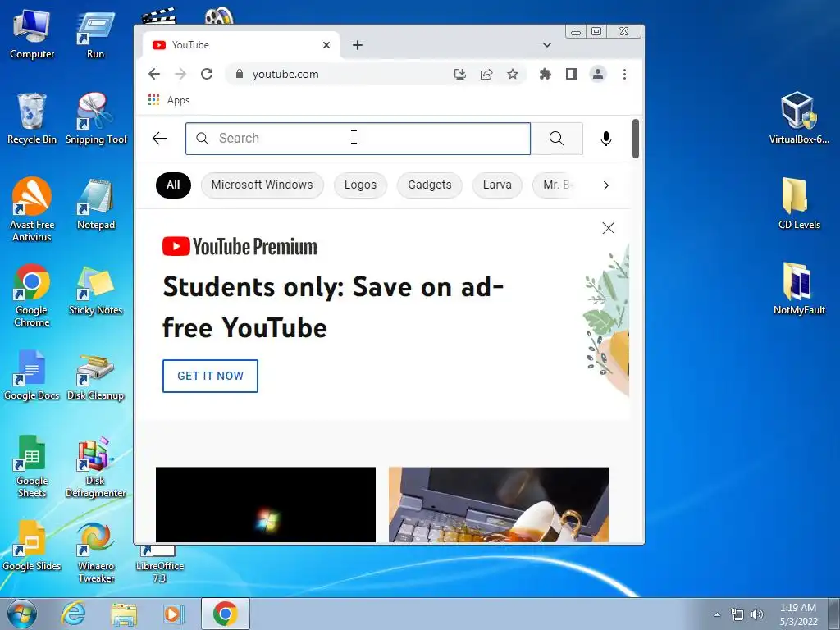Select the Recycle Bin icon
The width and height of the screenshot is (840, 630).
pos(32,119)
